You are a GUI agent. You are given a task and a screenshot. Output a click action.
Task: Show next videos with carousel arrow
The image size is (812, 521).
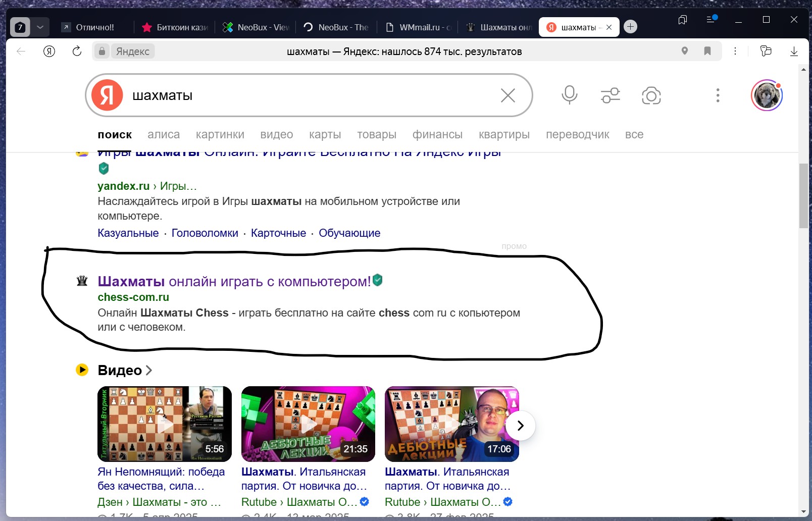(521, 426)
